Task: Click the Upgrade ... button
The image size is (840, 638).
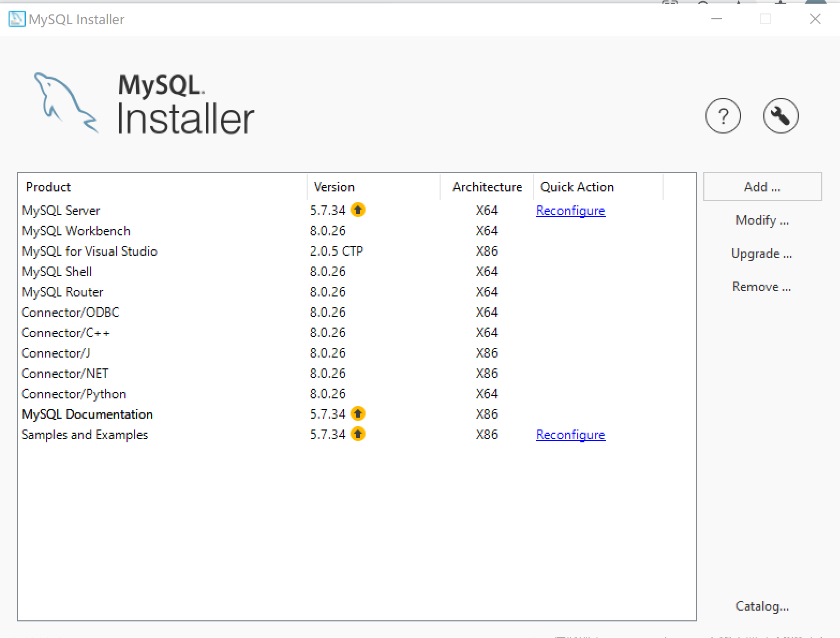Action: tap(762, 254)
